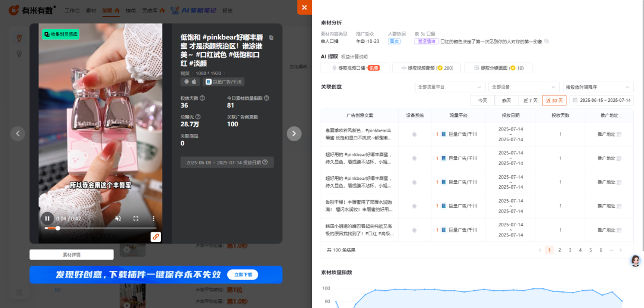Go to page 2 of results

coord(559,250)
